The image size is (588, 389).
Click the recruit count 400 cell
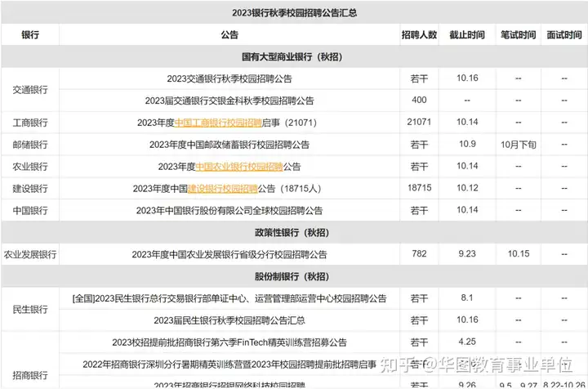[419, 101]
